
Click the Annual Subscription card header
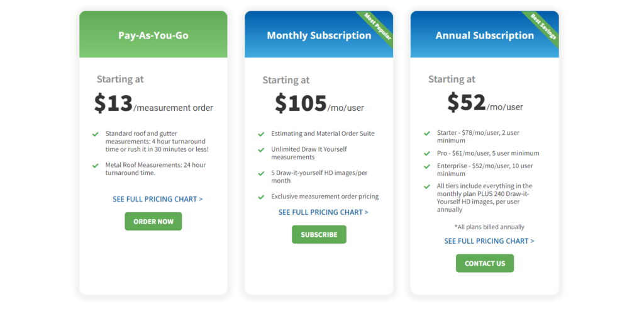click(485, 34)
